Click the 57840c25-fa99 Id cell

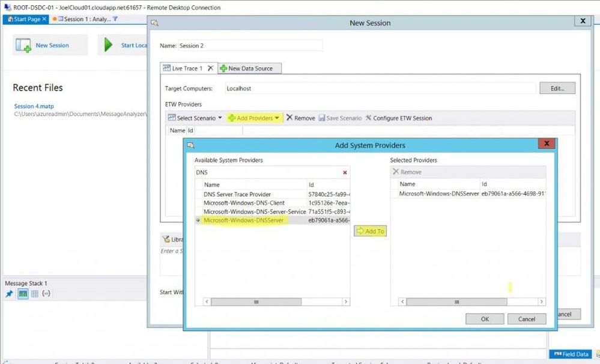tap(329, 194)
